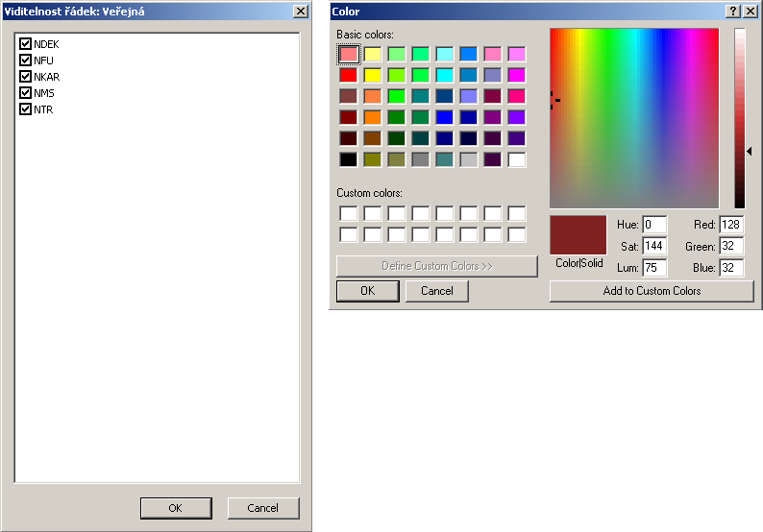Uncheck the NMS row checkbox
Image resolution: width=763 pixels, height=532 pixels.
point(26,93)
